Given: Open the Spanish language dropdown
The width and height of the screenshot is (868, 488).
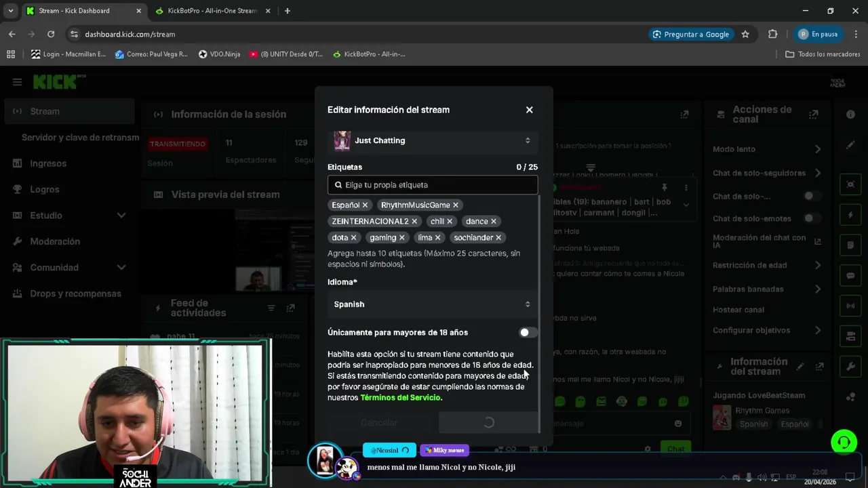Looking at the screenshot, I should 433,304.
